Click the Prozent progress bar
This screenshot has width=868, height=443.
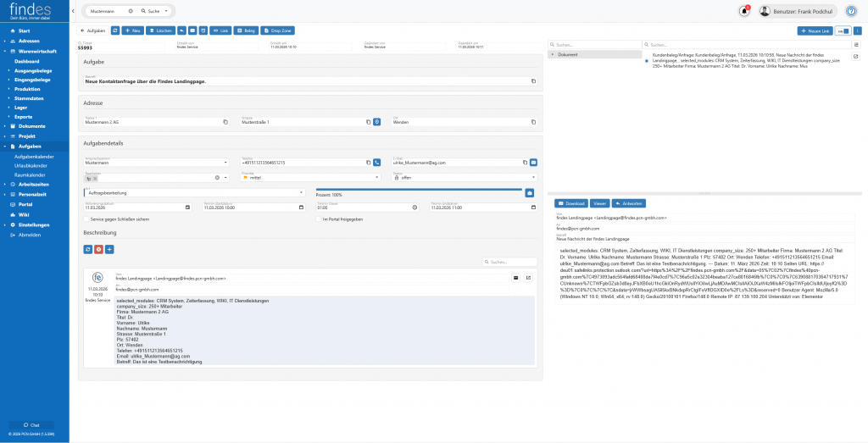(x=419, y=190)
